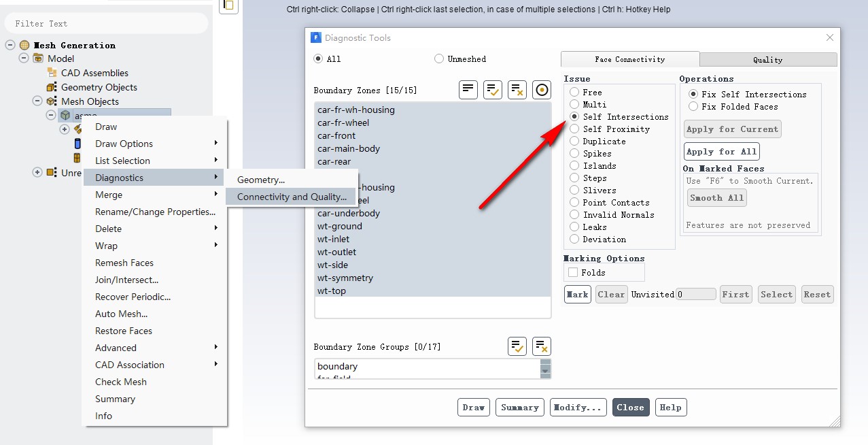Image resolution: width=868 pixels, height=445 pixels.
Task: Choose Fix Self Intersections operation
Action: click(693, 95)
